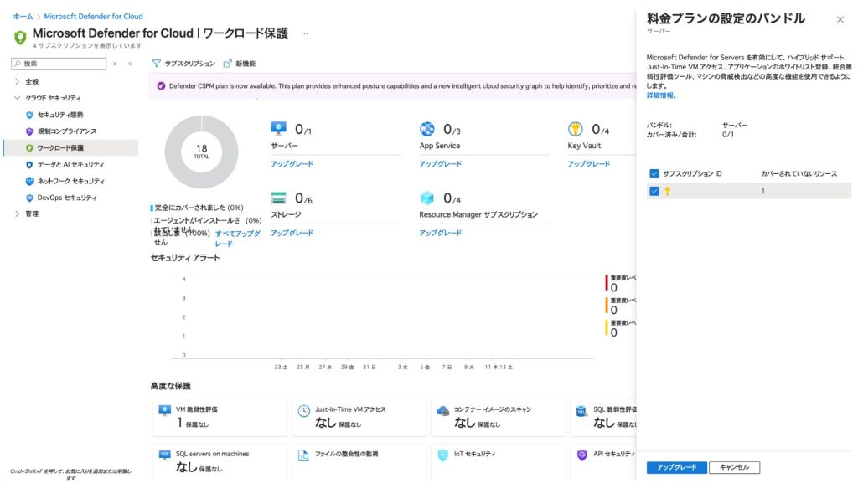
Task: Click the Resource Manager cube icon
Action: click(x=427, y=198)
